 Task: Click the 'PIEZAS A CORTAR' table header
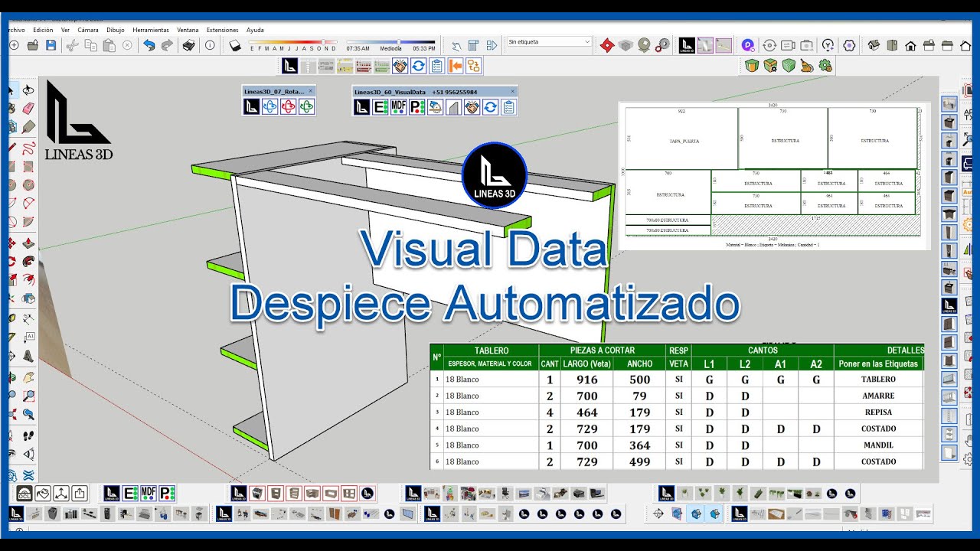603,350
